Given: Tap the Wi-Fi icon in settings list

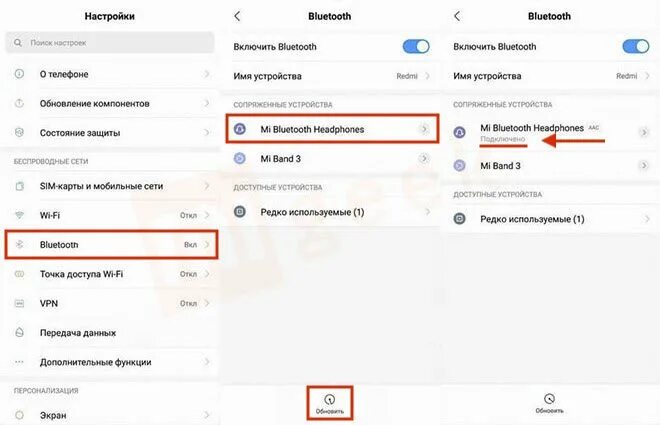Looking at the screenshot, I should [19, 215].
